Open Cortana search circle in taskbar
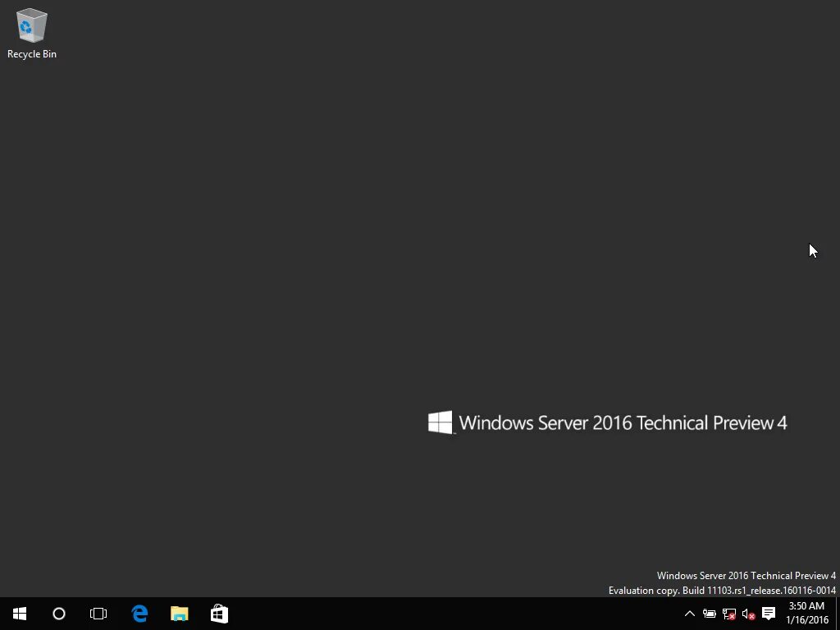This screenshot has height=630, width=840. click(x=59, y=614)
